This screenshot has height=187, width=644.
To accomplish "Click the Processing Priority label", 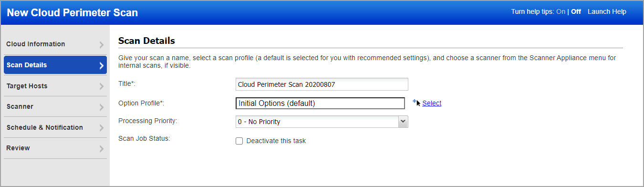I will click(148, 121).
